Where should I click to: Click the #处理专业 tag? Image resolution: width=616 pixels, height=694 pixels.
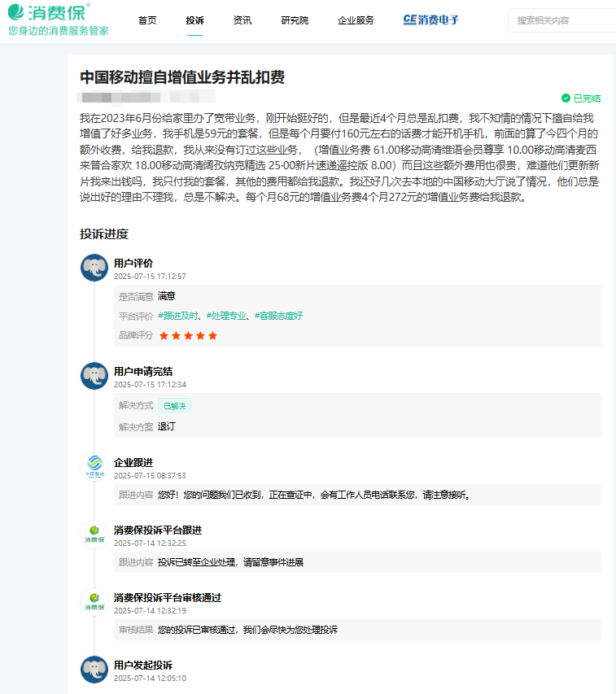[x=226, y=316]
